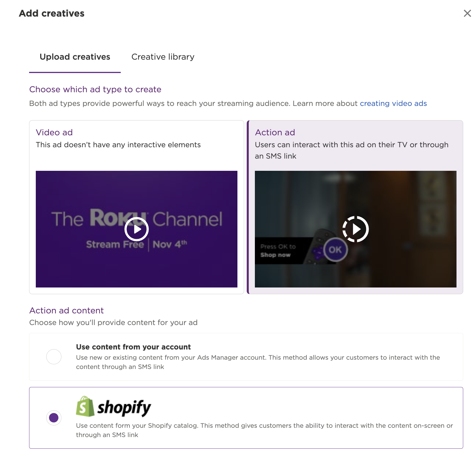Image resolution: width=476 pixels, height=458 pixels.
Task: Click the Press OK to Shop now overlay
Action: pyautogui.click(x=278, y=251)
